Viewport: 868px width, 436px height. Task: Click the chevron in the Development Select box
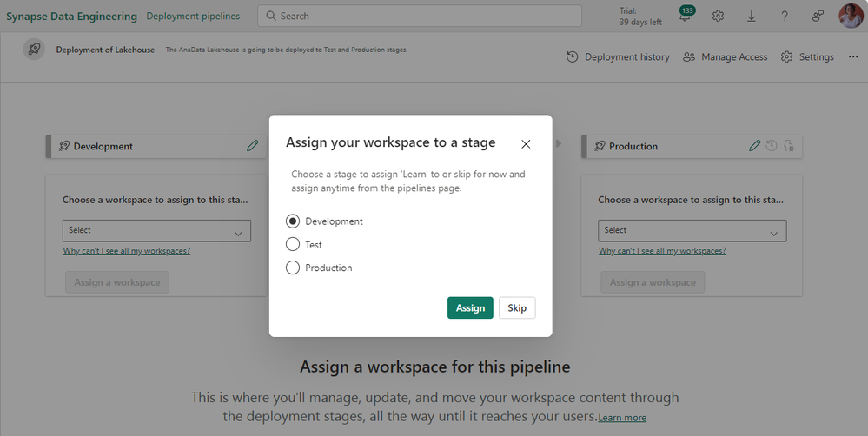point(239,234)
